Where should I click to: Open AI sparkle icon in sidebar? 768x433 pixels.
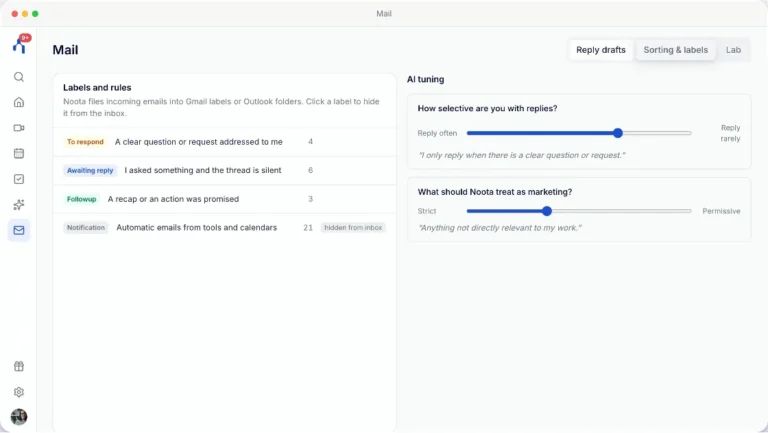(x=19, y=205)
